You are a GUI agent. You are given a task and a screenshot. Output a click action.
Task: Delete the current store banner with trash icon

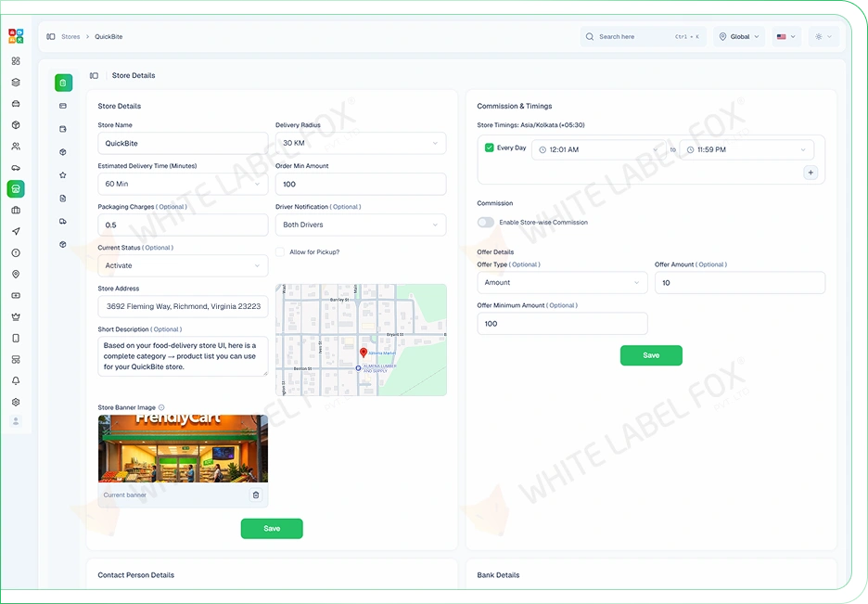tap(256, 495)
